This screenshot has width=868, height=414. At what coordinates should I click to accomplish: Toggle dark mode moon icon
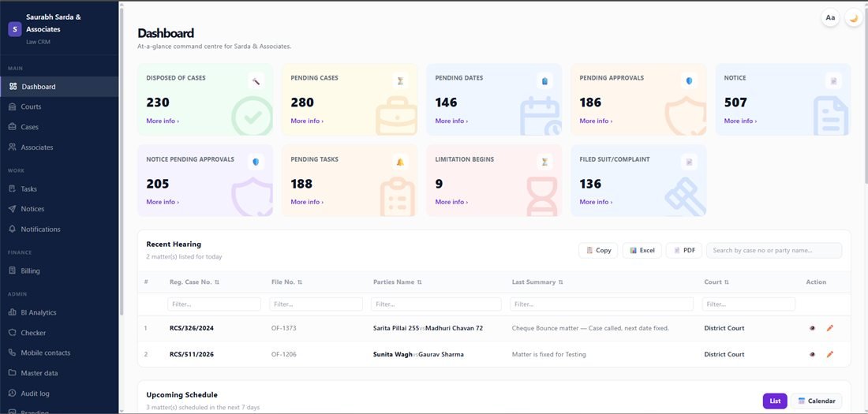point(854,17)
